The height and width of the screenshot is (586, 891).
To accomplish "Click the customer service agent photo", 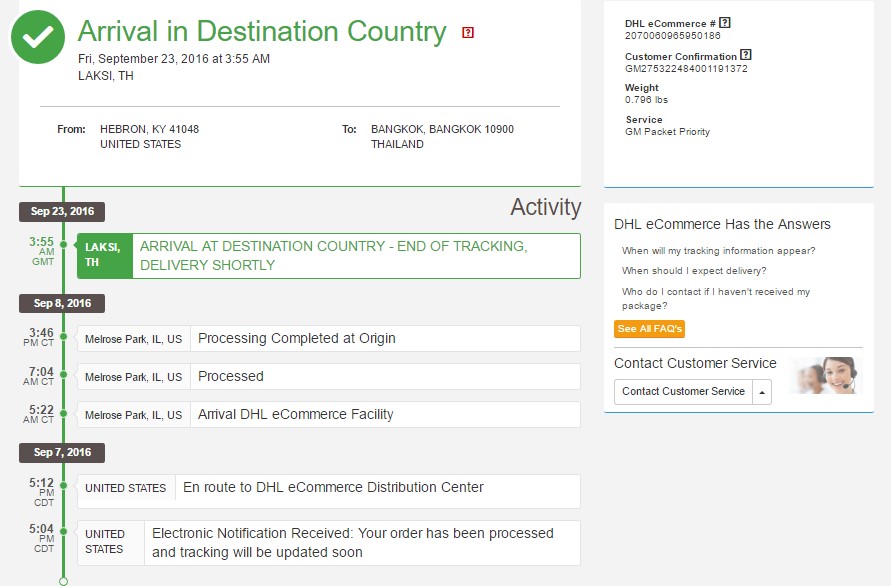I will click(x=827, y=375).
